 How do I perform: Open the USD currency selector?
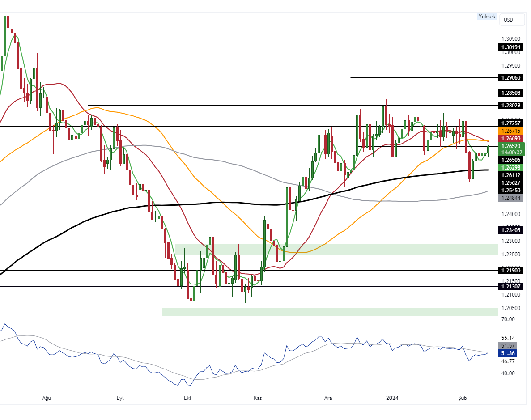coord(508,20)
